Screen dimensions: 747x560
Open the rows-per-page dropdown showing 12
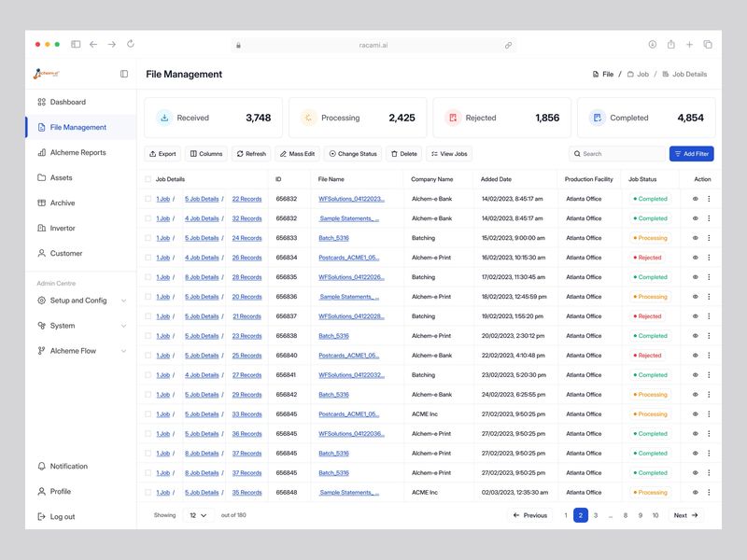click(195, 514)
